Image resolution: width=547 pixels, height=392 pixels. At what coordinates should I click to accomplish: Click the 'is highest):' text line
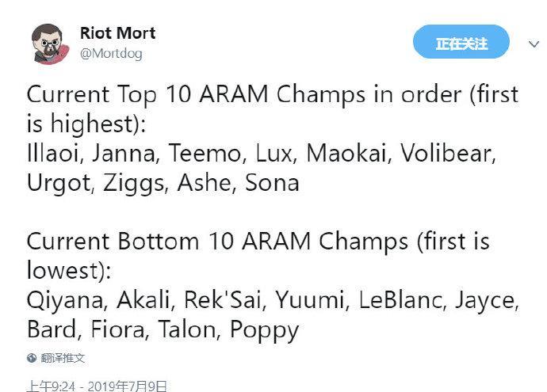click(86, 124)
